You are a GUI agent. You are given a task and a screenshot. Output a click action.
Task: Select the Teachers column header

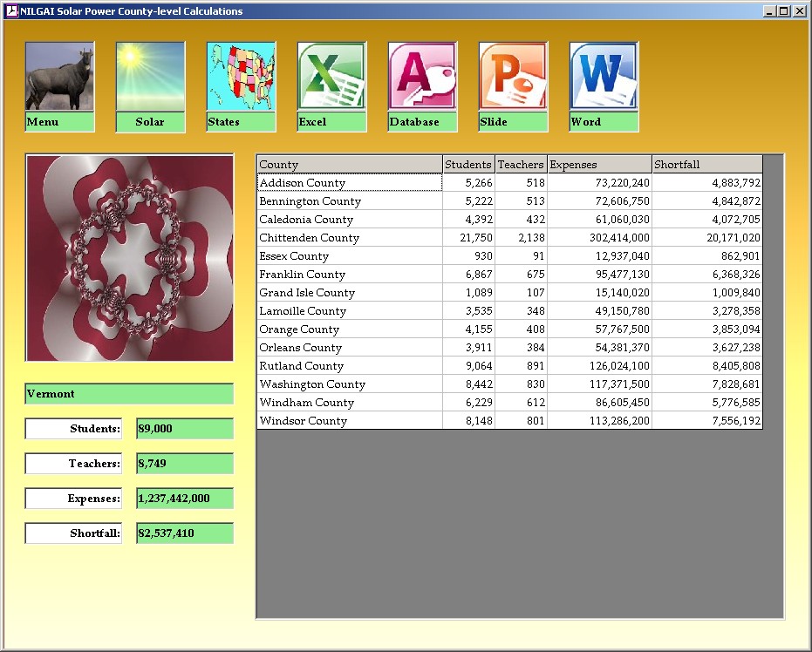[x=521, y=165]
